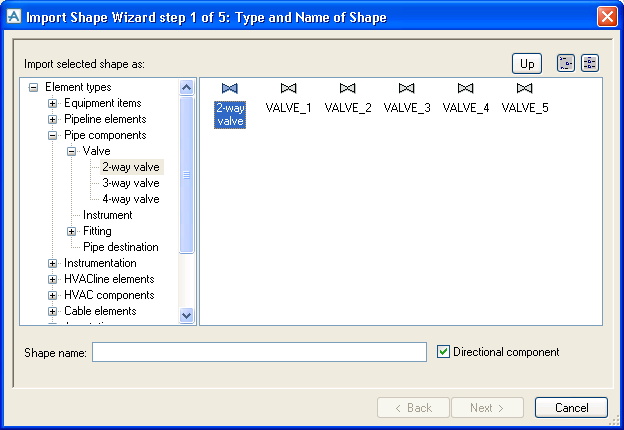Select the VALVE_1 shape icon

coord(288,89)
